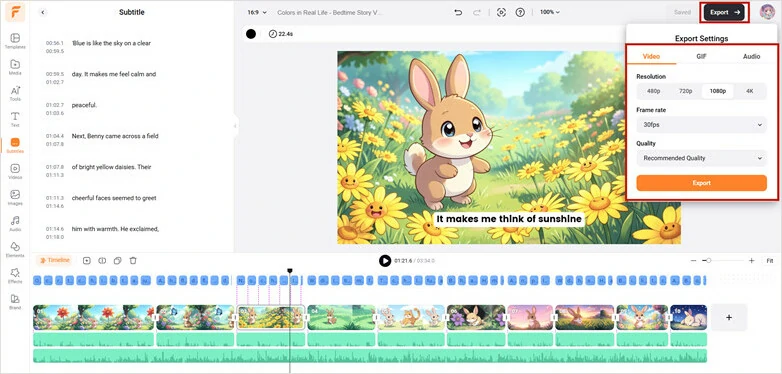Zoom out the timeline with minus icon
Image resolution: width=782 pixels, height=374 pixels.
[693, 260]
